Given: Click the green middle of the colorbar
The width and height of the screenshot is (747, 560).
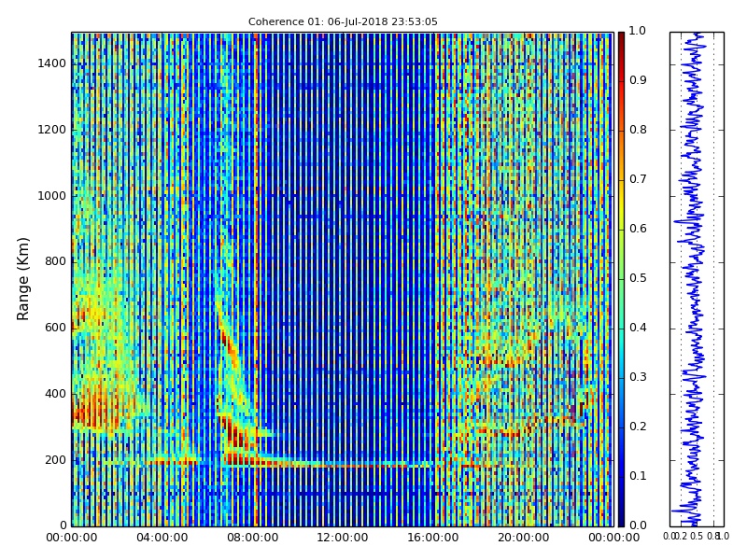Looking at the screenshot, I should point(621,279).
